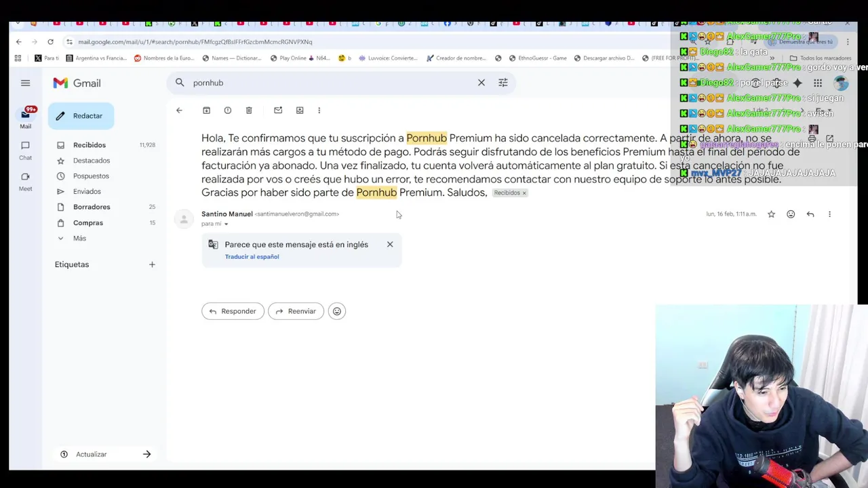Open the Move to icon
Image resolution: width=868 pixels, height=488 pixels.
point(300,110)
